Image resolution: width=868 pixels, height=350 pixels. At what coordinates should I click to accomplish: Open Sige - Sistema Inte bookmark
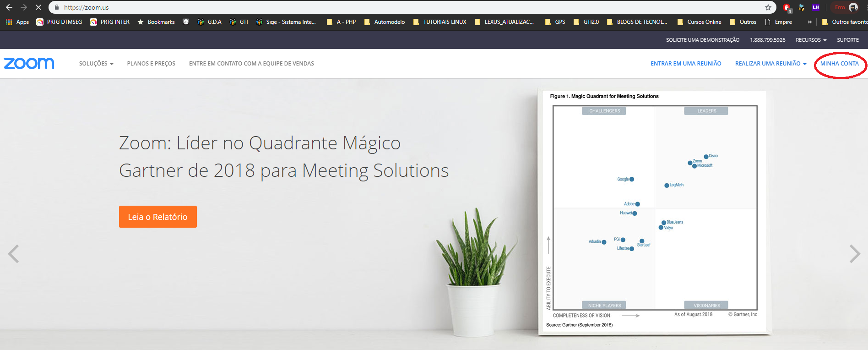(286, 22)
